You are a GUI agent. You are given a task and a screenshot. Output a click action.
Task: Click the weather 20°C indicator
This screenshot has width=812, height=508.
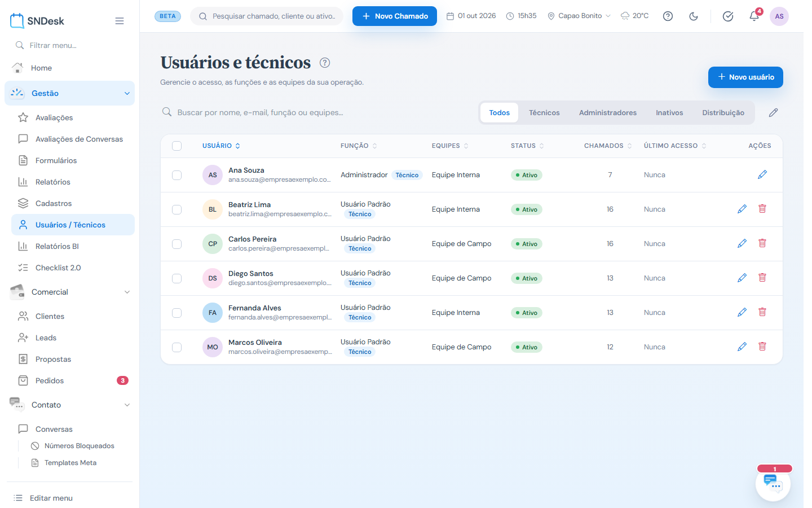[634, 16]
